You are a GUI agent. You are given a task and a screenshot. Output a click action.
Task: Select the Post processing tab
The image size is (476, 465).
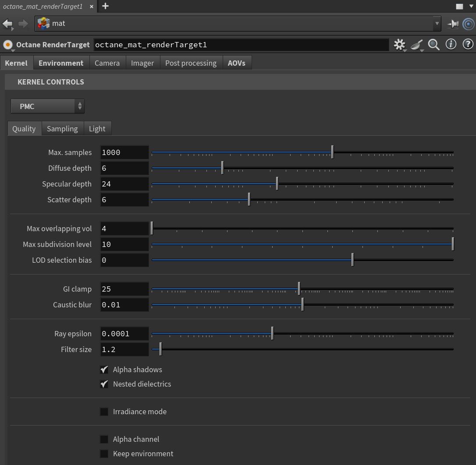(191, 63)
